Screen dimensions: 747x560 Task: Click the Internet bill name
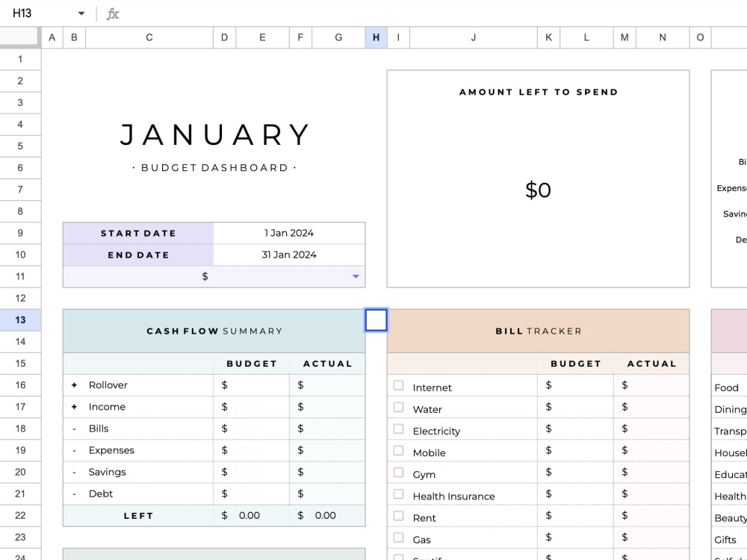point(432,388)
